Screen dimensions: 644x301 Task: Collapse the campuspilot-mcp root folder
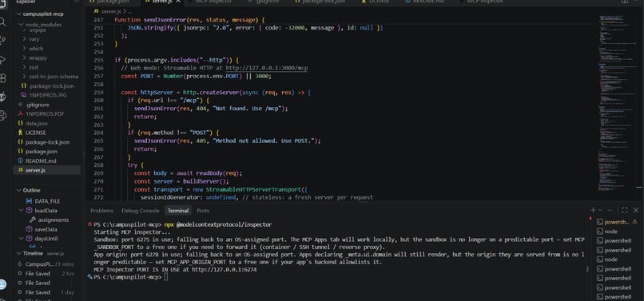(18, 14)
